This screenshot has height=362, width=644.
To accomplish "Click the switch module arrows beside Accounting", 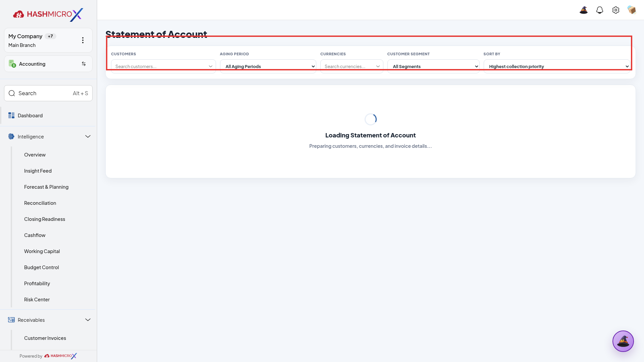I will click(84, 64).
